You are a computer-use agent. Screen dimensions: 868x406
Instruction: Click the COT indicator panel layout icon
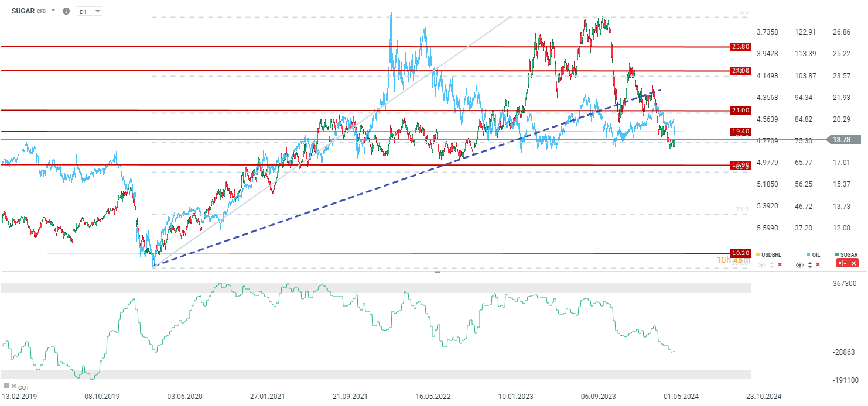(x=6, y=386)
